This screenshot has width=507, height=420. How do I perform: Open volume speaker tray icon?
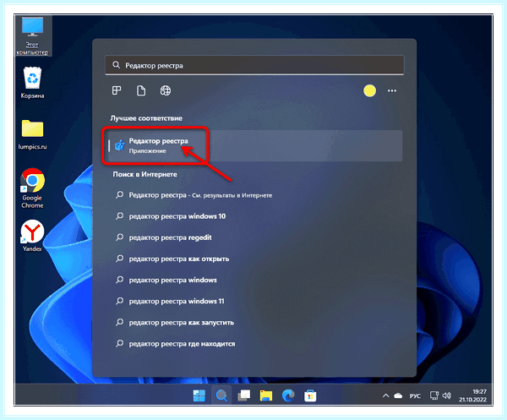point(446,395)
